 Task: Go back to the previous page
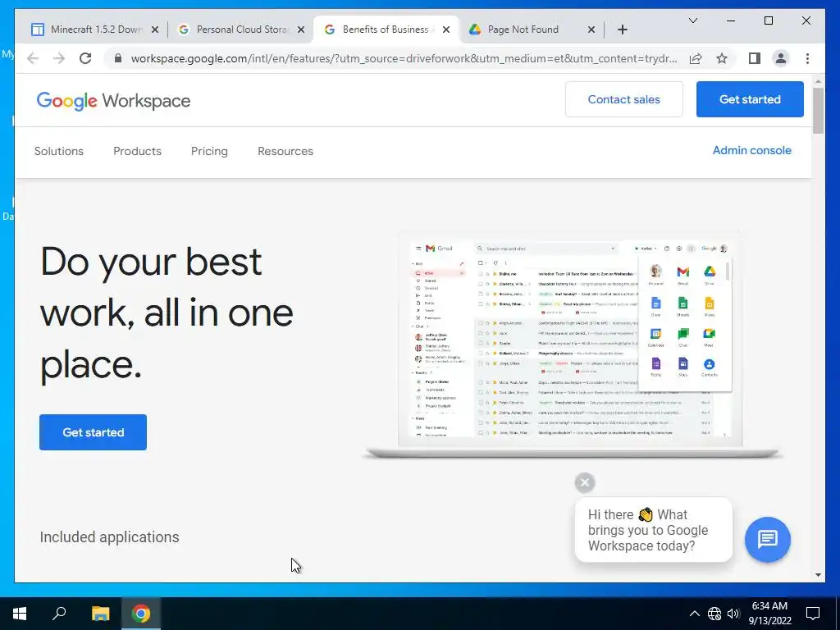33,58
